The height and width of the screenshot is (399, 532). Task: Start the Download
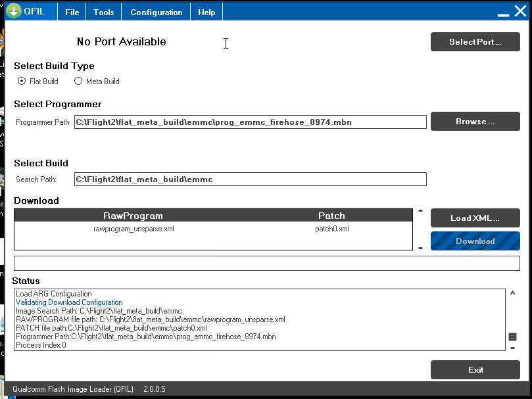click(x=475, y=241)
